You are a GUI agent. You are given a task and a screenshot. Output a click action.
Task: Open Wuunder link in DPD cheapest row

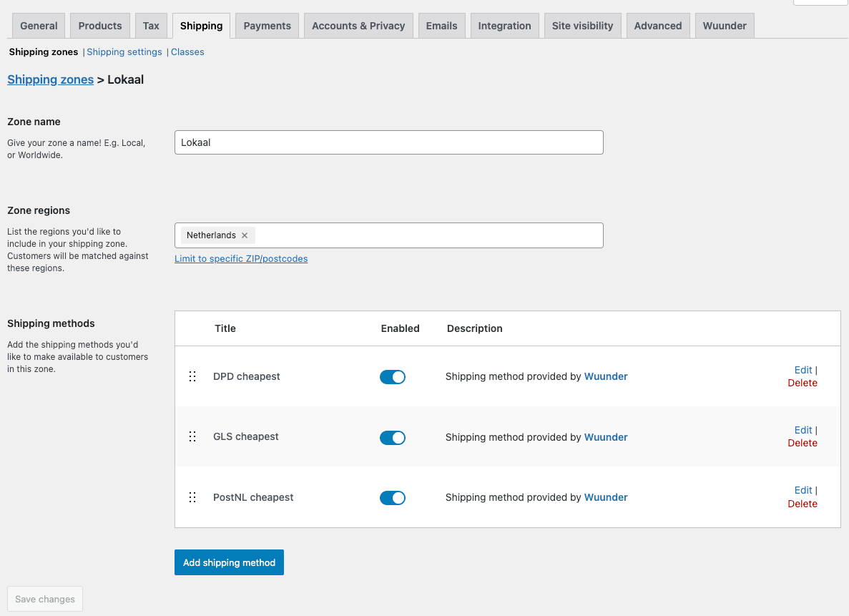606,376
